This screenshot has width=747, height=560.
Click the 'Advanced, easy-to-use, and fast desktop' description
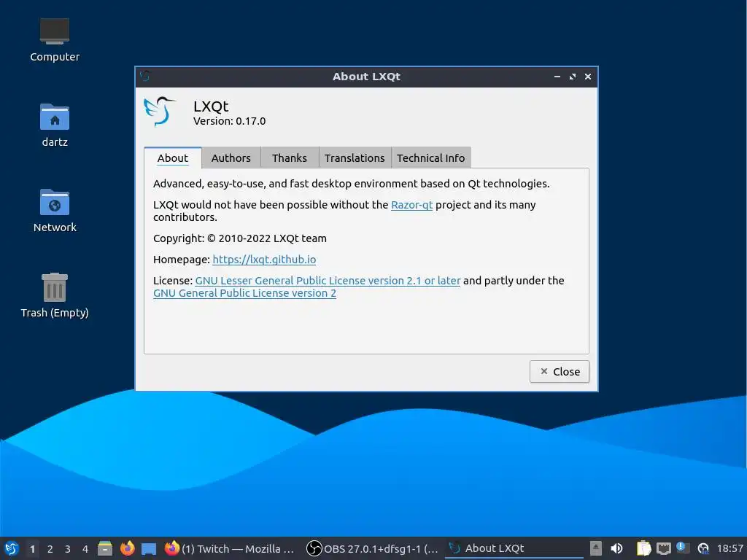click(x=352, y=184)
